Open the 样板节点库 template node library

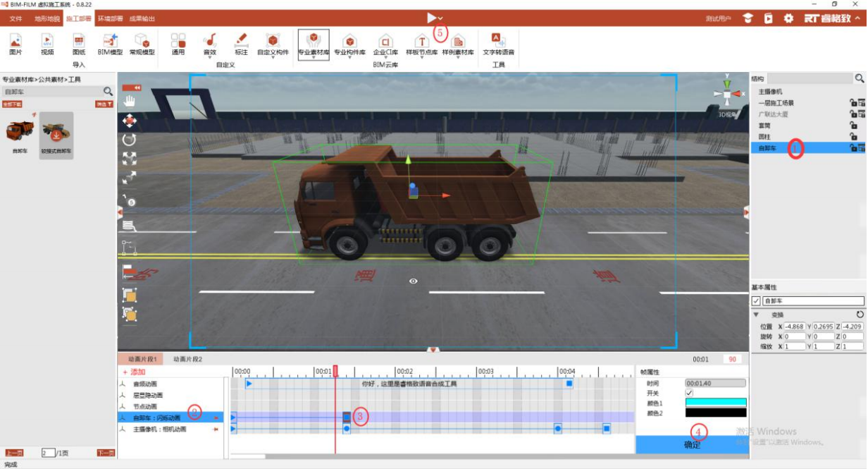(422, 44)
